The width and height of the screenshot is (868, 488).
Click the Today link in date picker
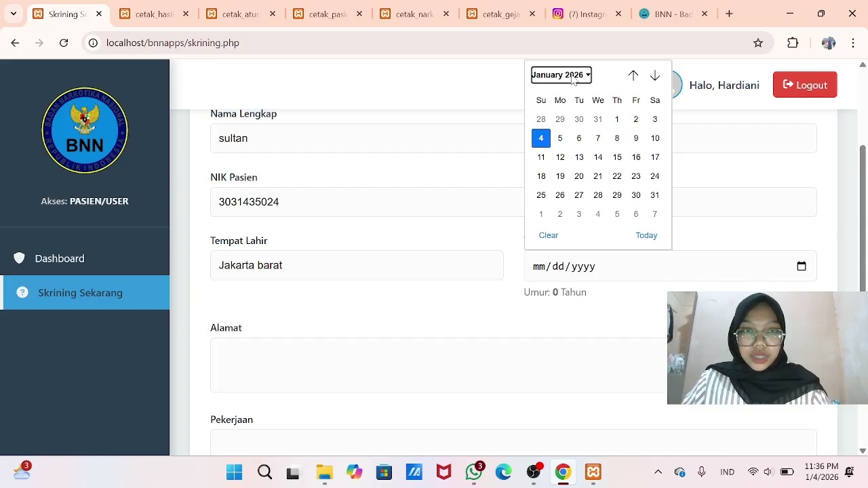click(x=646, y=235)
